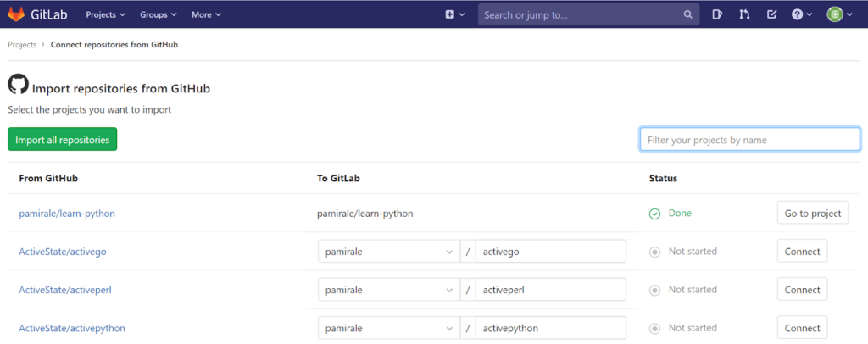Edit the activego project name field
The image size is (868, 344).
pyautogui.click(x=551, y=252)
